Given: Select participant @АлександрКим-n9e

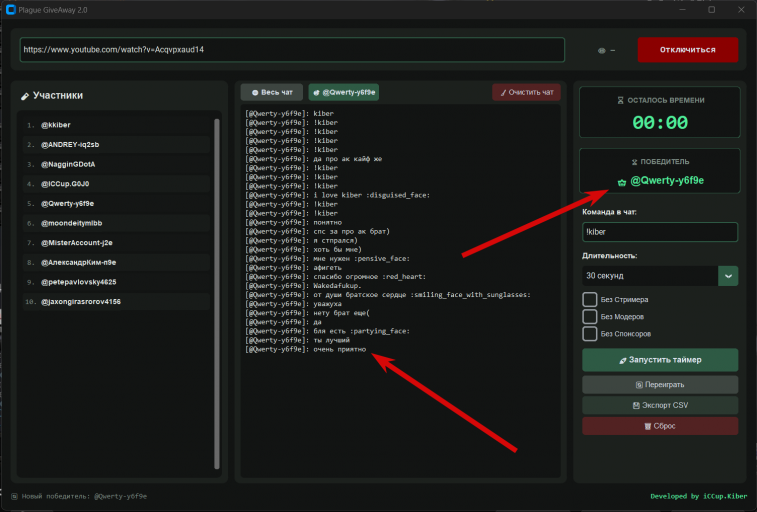Looking at the screenshot, I should click(x=116, y=263).
